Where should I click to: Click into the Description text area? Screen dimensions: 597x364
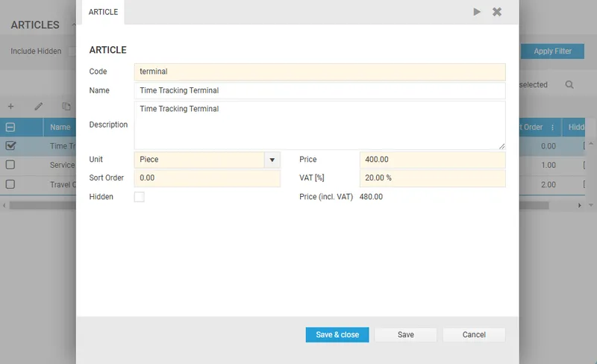pos(319,125)
